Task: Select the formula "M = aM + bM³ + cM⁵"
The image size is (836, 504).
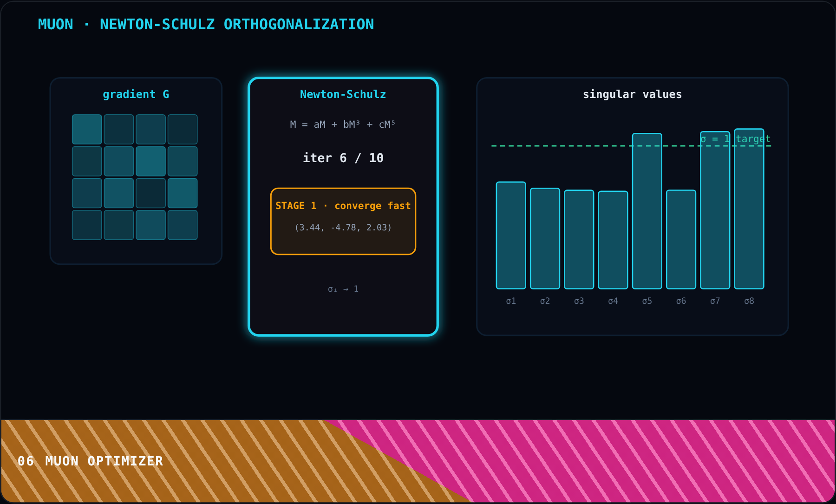Action: click(343, 124)
